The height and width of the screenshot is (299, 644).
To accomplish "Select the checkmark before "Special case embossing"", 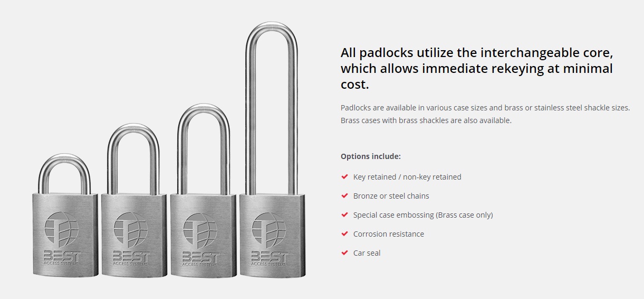I will pyautogui.click(x=344, y=215).
